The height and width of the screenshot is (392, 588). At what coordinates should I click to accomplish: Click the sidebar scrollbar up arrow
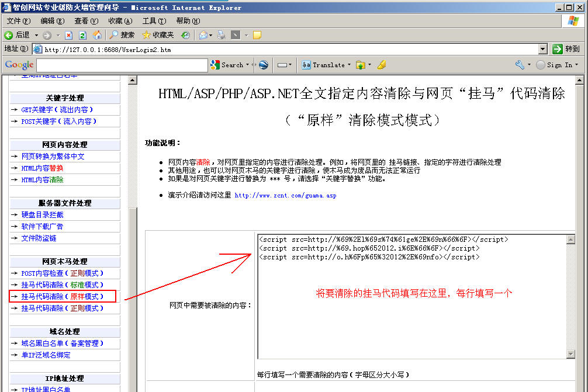tap(132, 80)
